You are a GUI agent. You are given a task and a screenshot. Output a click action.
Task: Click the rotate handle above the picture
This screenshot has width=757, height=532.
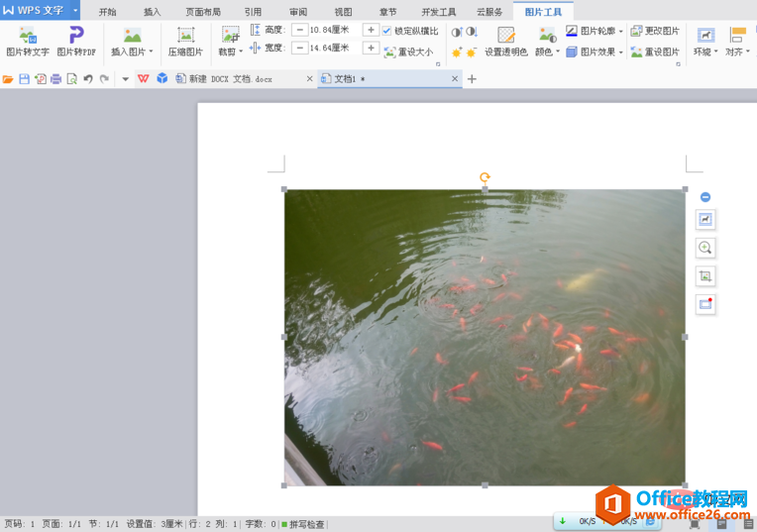pos(485,177)
